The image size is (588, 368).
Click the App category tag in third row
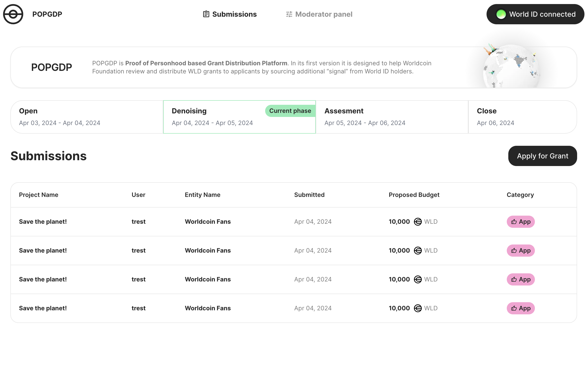pos(520,279)
